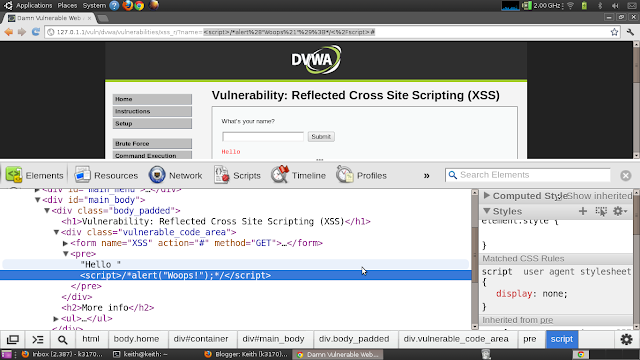640x360 pixels.
Task: Open the Resources panel
Action: pos(106,175)
